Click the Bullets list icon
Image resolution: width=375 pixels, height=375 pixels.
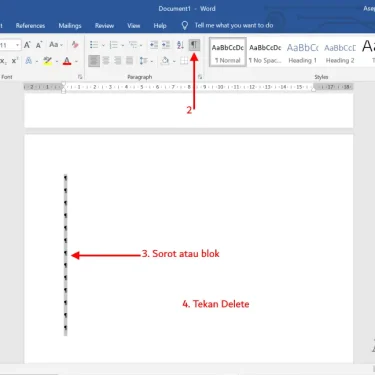tap(94, 45)
